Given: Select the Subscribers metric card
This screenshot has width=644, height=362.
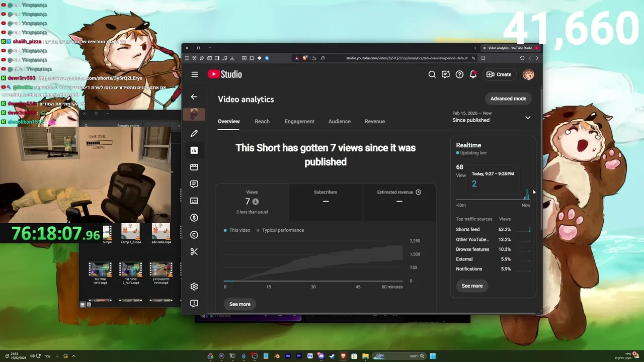Looking at the screenshot, I should pyautogui.click(x=326, y=202).
